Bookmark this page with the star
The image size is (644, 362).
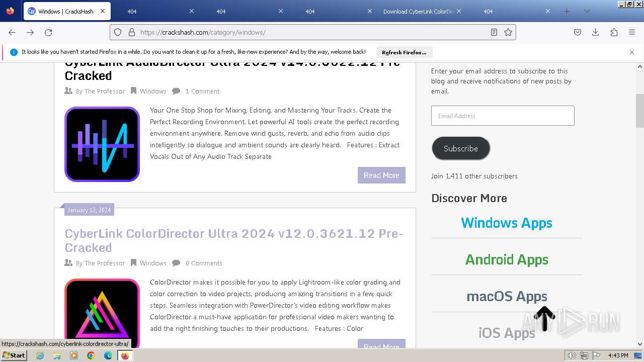click(x=508, y=32)
